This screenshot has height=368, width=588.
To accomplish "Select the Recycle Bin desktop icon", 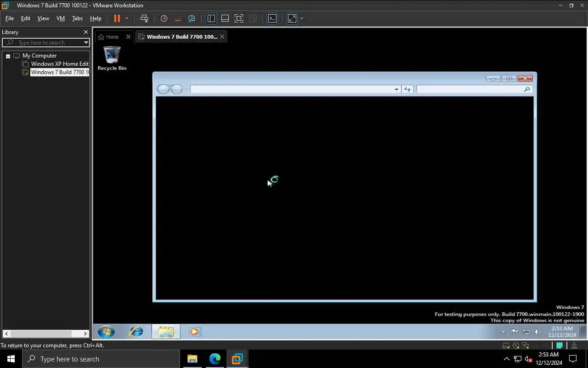I will pos(112,58).
